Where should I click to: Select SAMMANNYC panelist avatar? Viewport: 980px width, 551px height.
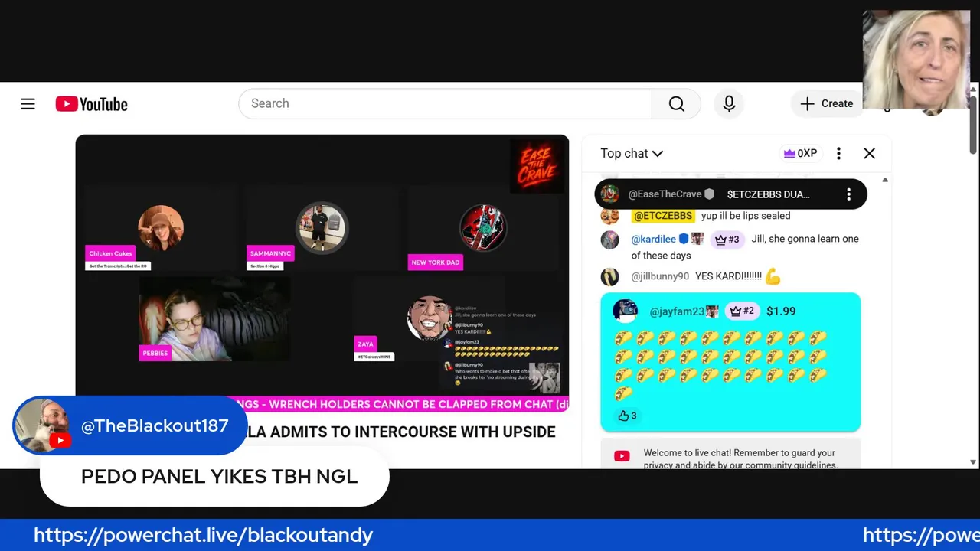click(322, 227)
